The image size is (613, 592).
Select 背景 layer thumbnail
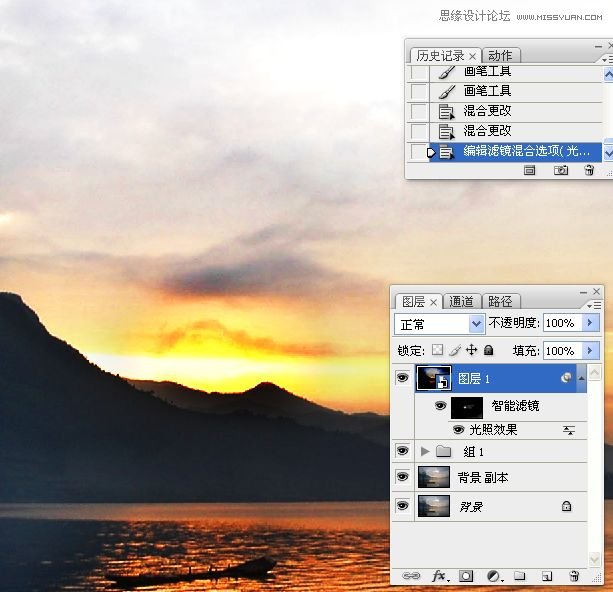coord(434,506)
